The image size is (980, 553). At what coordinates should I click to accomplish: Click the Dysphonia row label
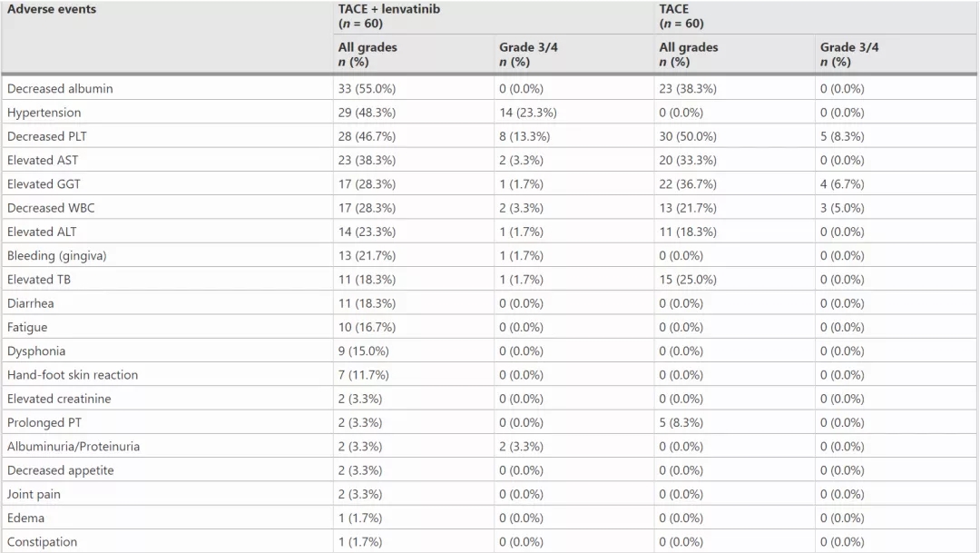coord(36,351)
